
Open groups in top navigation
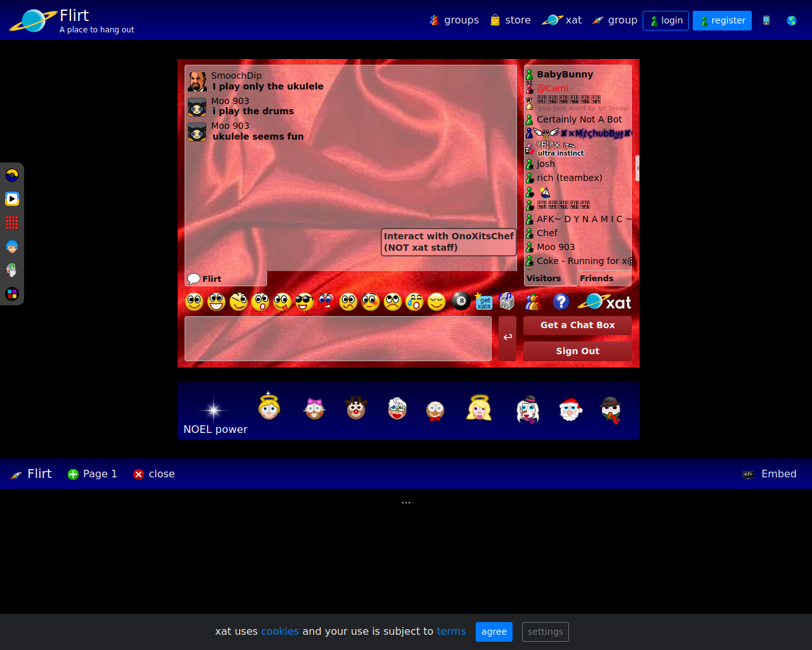tap(454, 20)
